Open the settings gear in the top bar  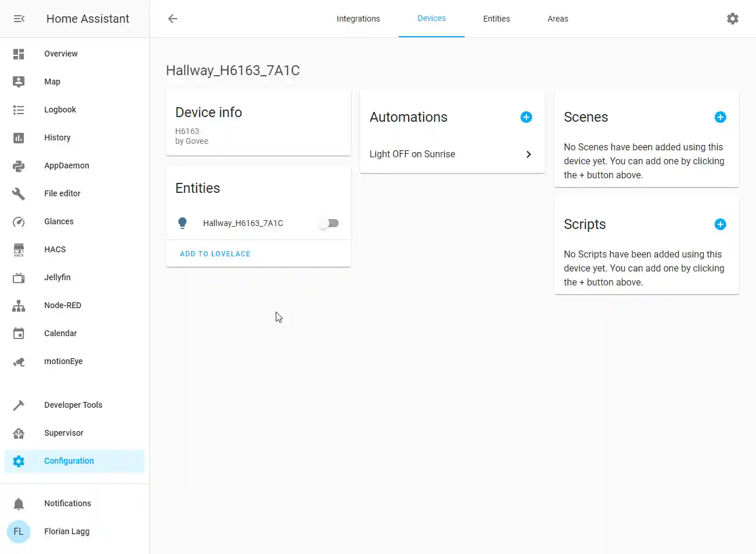click(x=732, y=19)
